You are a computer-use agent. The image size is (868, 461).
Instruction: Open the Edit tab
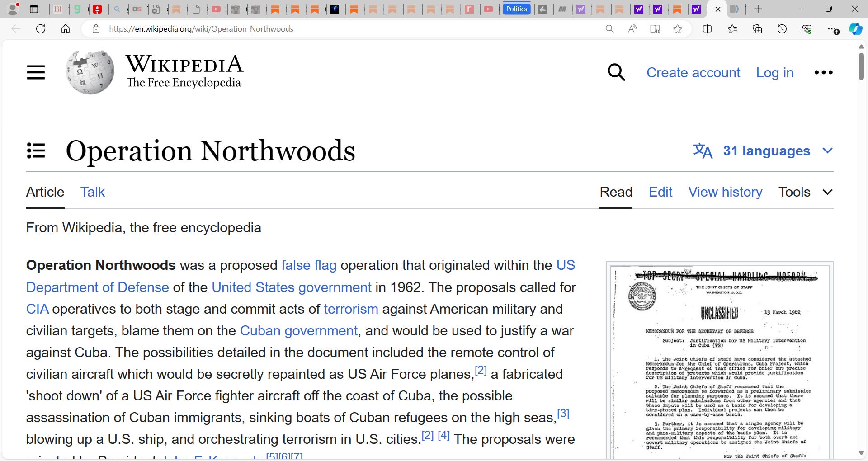coord(660,192)
